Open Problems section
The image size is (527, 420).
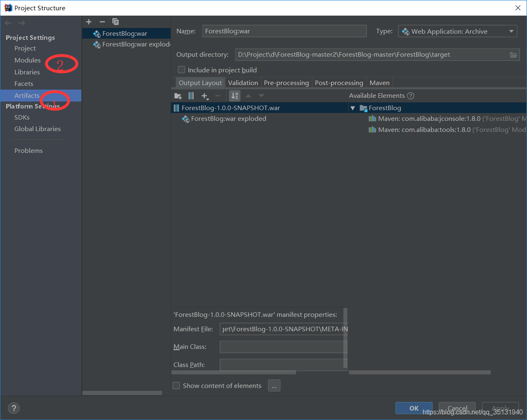(x=28, y=150)
